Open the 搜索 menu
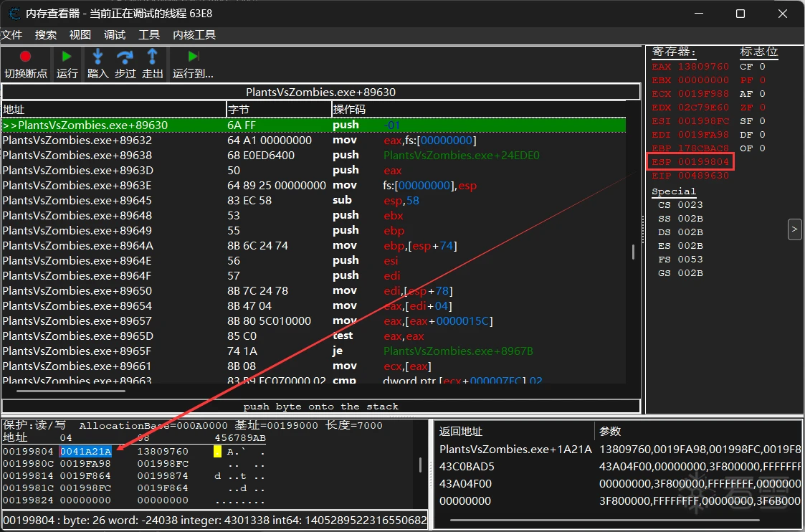Viewport: 805px width, 532px height. click(x=46, y=35)
